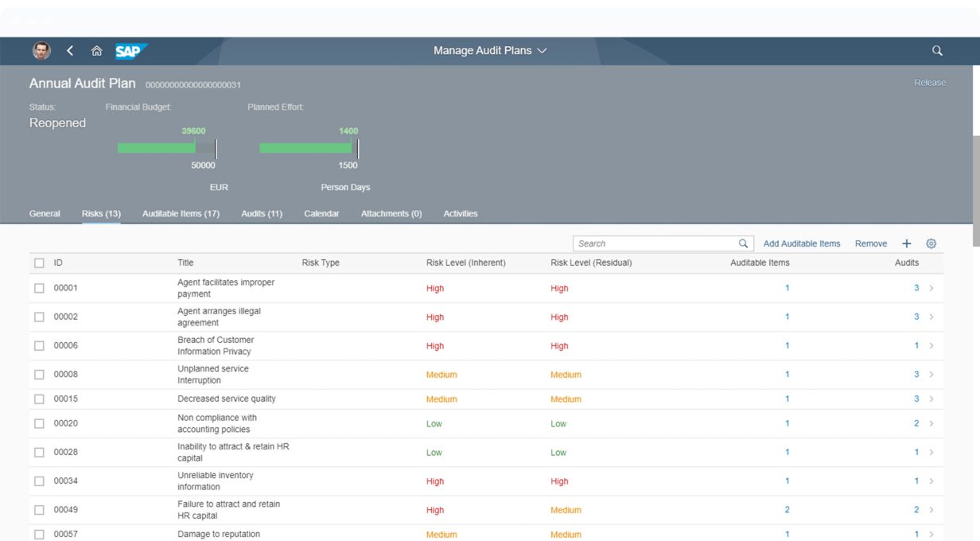Select the checkbox for risk 00015

(x=39, y=399)
